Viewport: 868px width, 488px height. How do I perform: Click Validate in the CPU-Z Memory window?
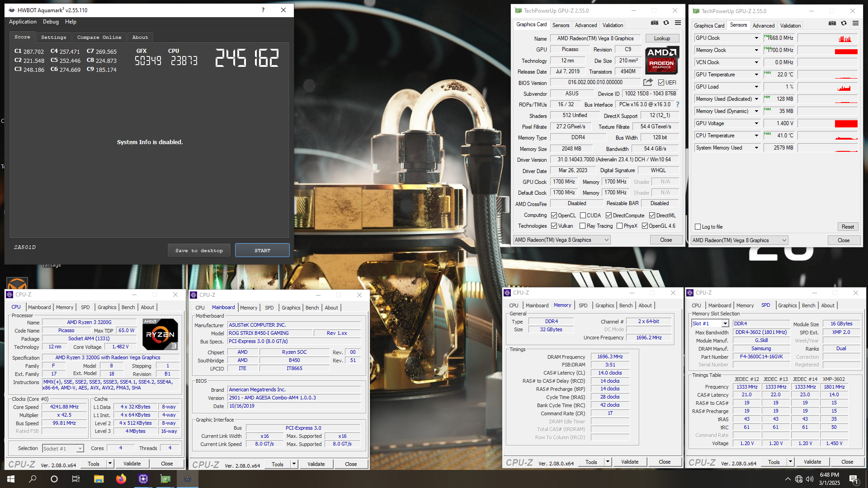coord(630,462)
